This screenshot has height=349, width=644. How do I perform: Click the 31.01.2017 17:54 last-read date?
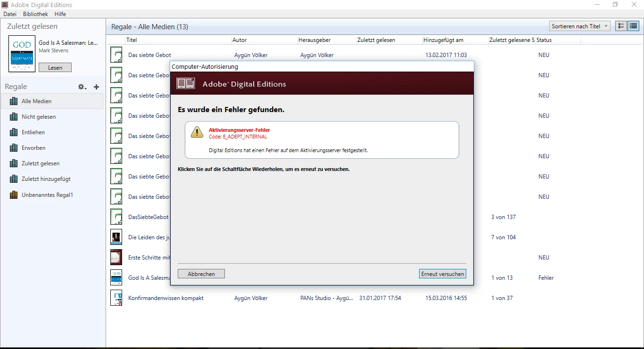coord(380,298)
